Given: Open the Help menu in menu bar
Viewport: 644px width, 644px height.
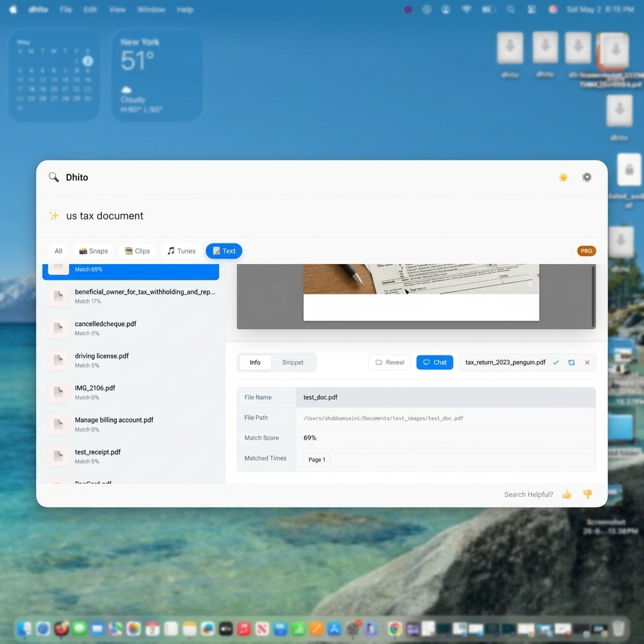Looking at the screenshot, I should 185,9.
